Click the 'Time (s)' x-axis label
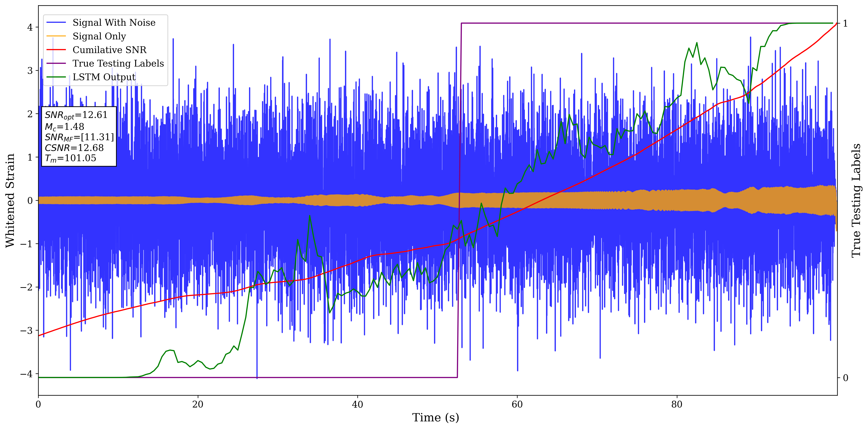 point(435,418)
